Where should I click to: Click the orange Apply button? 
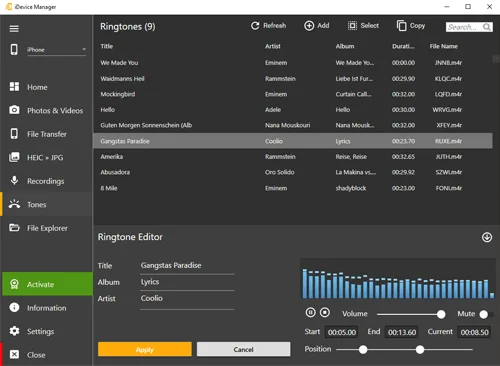pyautogui.click(x=145, y=349)
